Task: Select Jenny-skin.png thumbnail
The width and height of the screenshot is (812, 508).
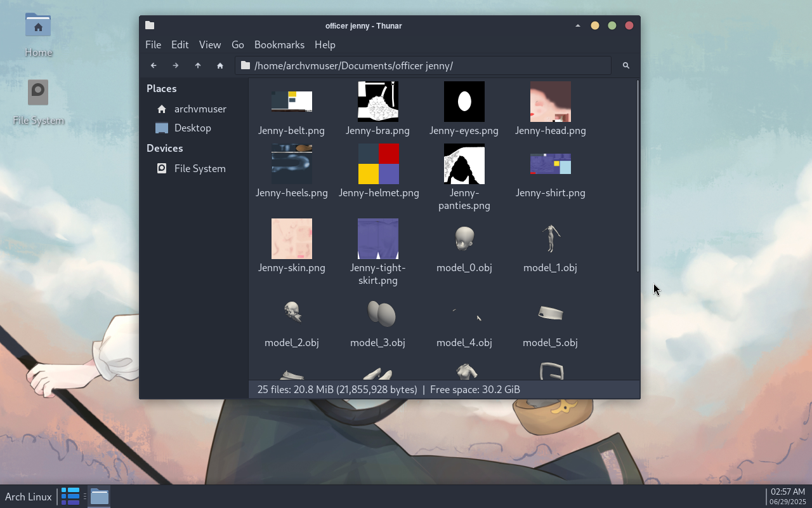Action: pos(292,239)
